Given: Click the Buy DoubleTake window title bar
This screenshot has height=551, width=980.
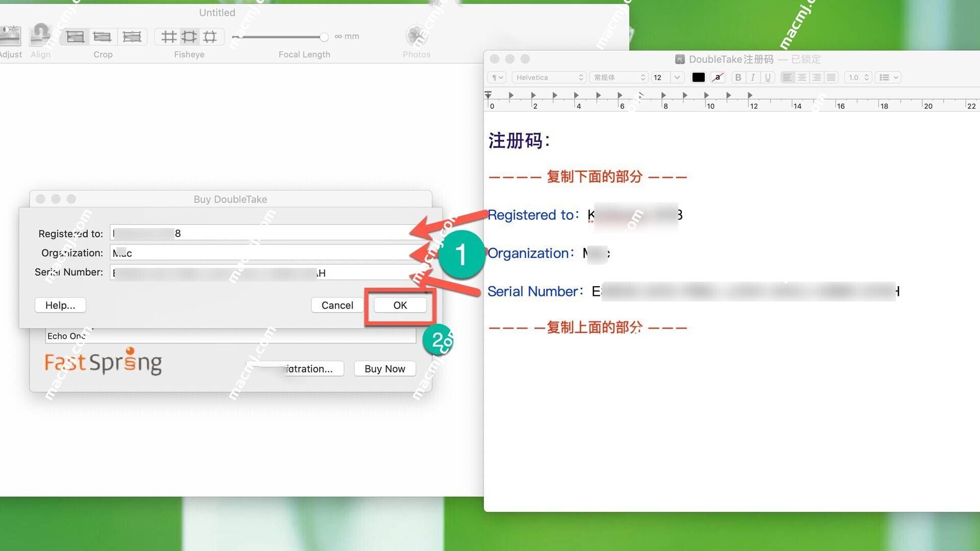Looking at the screenshot, I should click(x=230, y=199).
